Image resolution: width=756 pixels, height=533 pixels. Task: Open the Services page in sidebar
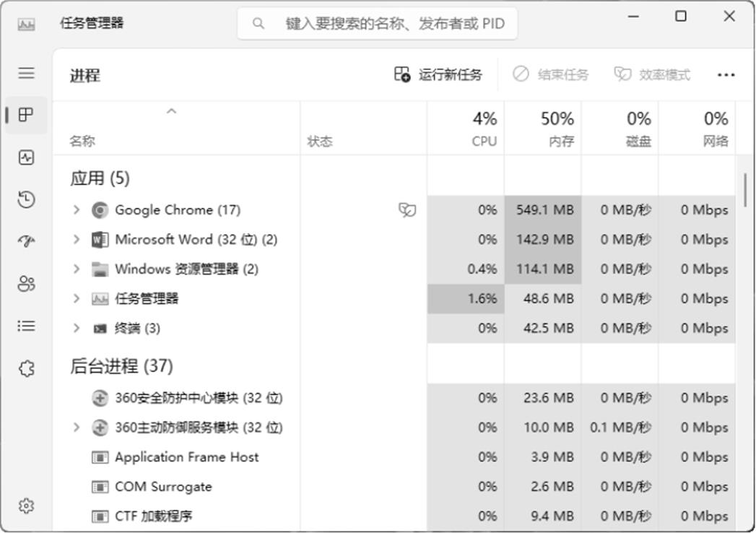(x=27, y=369)
